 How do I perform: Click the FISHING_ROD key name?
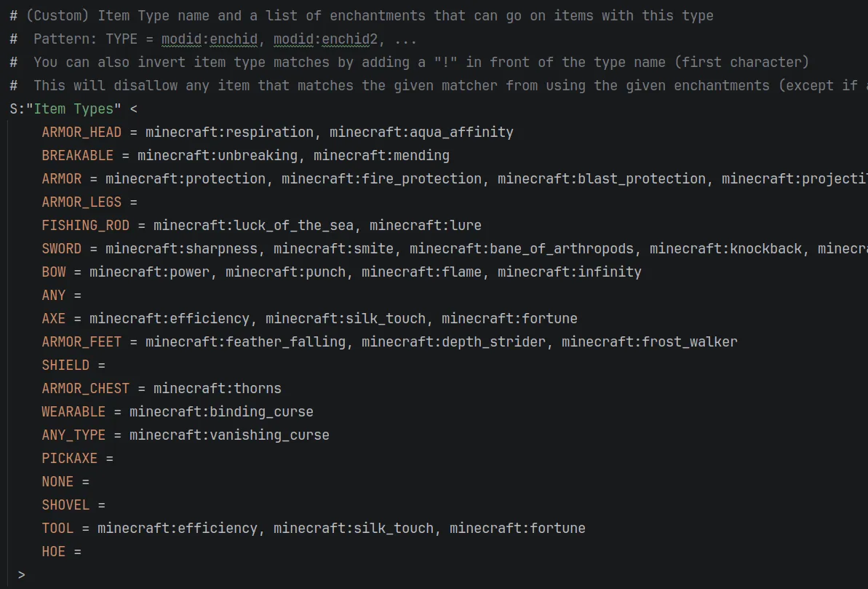[85, 226]
